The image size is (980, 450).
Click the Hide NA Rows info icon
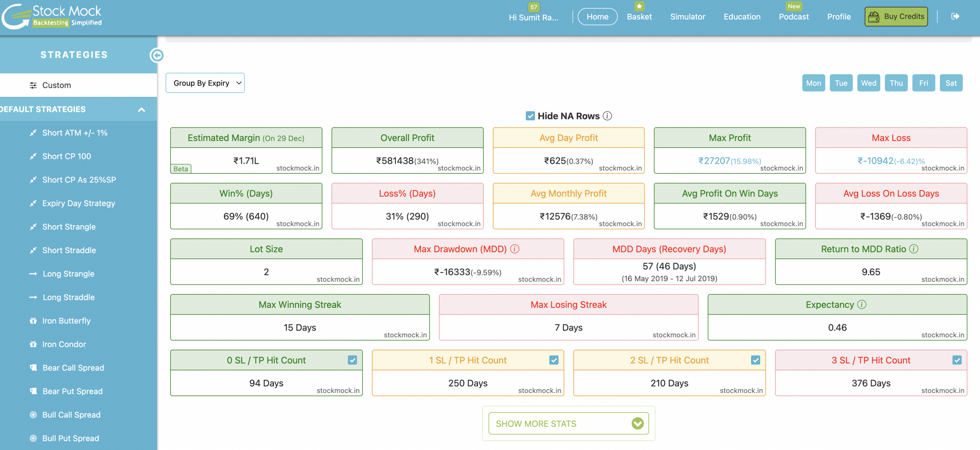607,116
